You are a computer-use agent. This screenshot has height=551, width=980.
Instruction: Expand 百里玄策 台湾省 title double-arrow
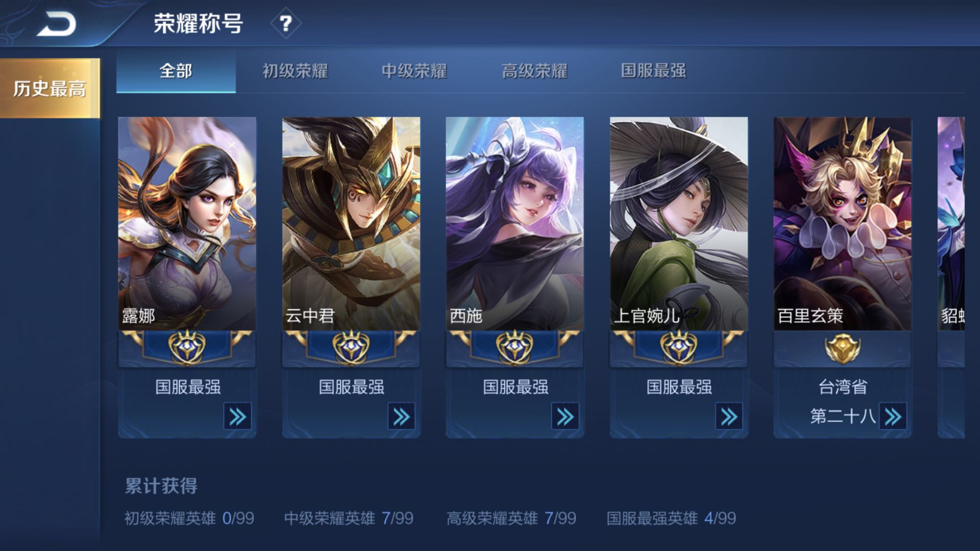tap(893, 416)
